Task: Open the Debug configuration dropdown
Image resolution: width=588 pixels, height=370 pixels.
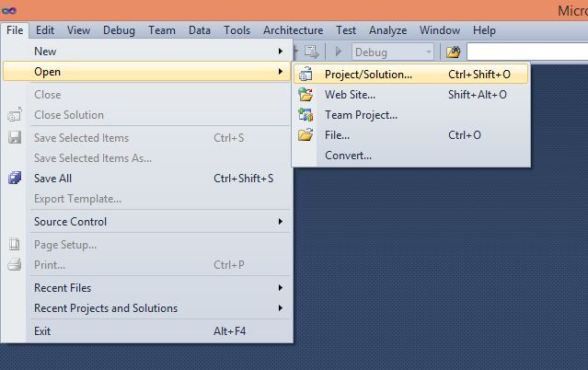Action: point(392,52)
